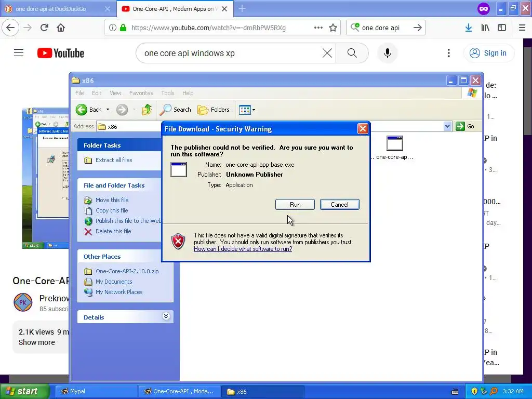532x399 pixels.
Task: Open the YouTube guide hamburger menu
Action: pos(19,53)
